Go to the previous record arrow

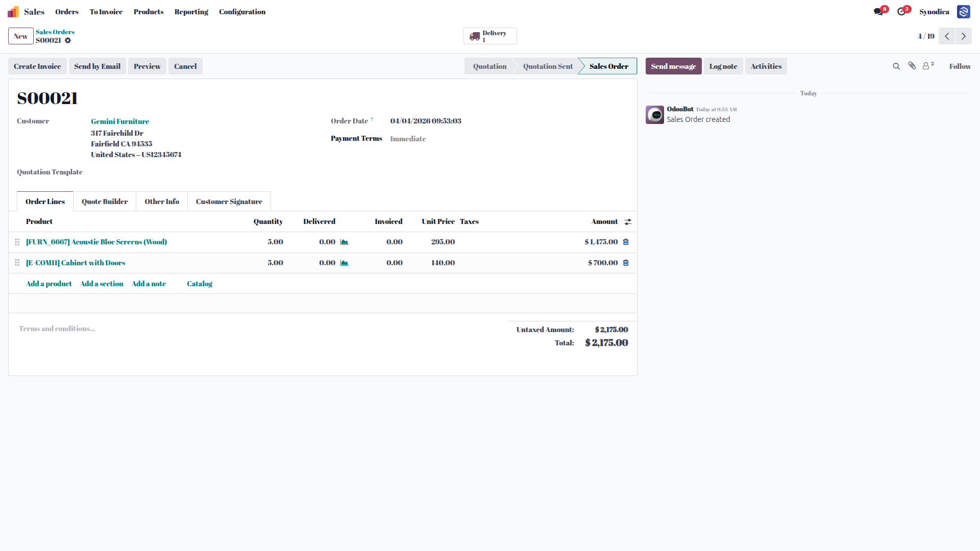click(947, 36)
